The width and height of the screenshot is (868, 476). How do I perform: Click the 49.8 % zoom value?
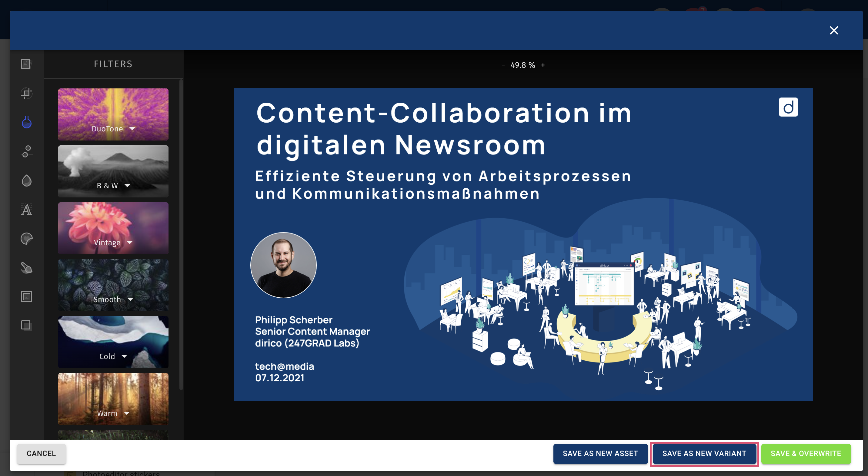click(x=522, y=65)
